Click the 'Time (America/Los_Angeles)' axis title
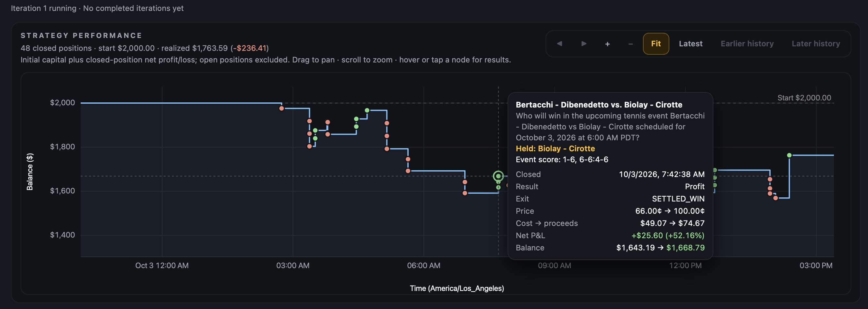868x309 pixels. tap(457, 288)
